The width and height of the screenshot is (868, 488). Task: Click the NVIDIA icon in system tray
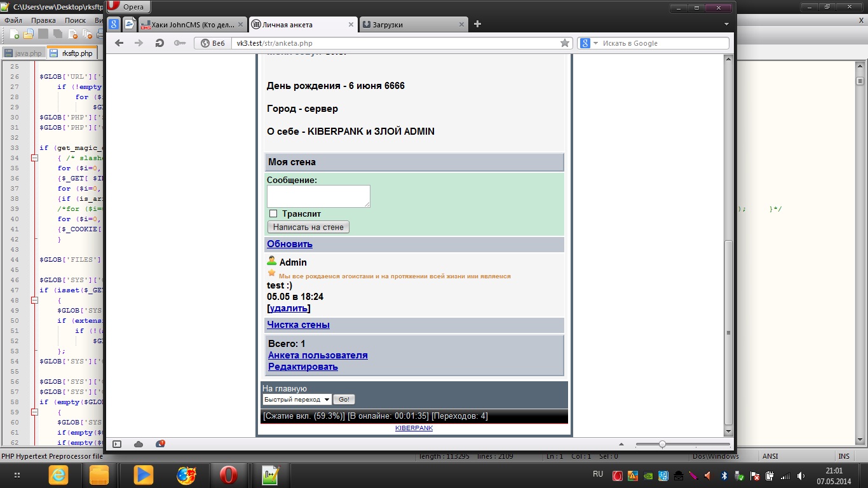coord(648,475)
